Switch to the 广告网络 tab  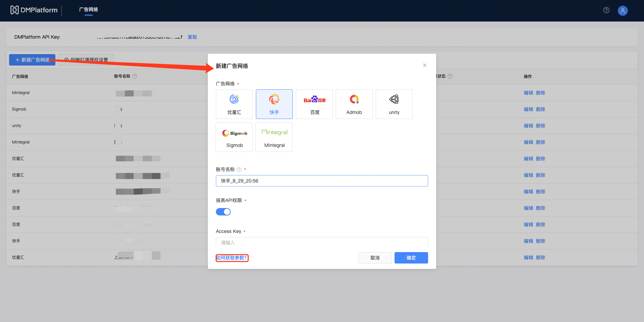(89, 10)
